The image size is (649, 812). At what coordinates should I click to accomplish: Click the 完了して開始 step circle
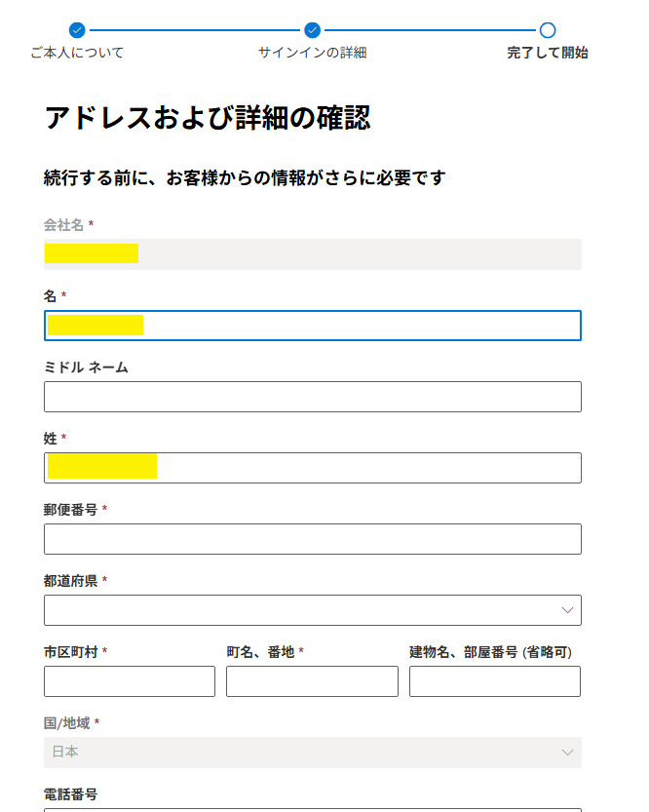[548, 30]
